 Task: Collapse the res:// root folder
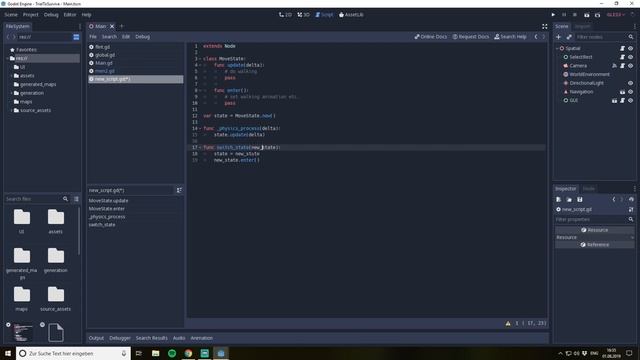tap(7, 58)
